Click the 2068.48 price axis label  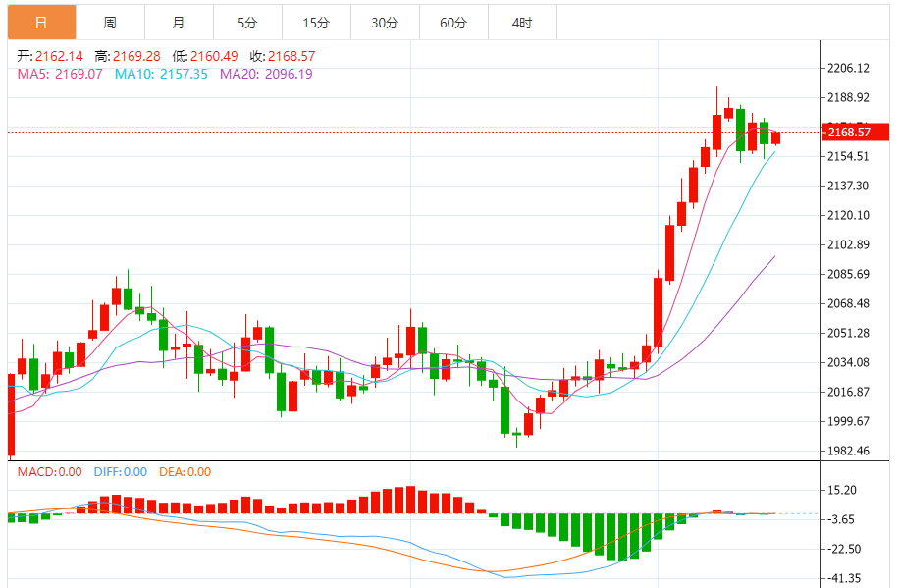(848, 303)
